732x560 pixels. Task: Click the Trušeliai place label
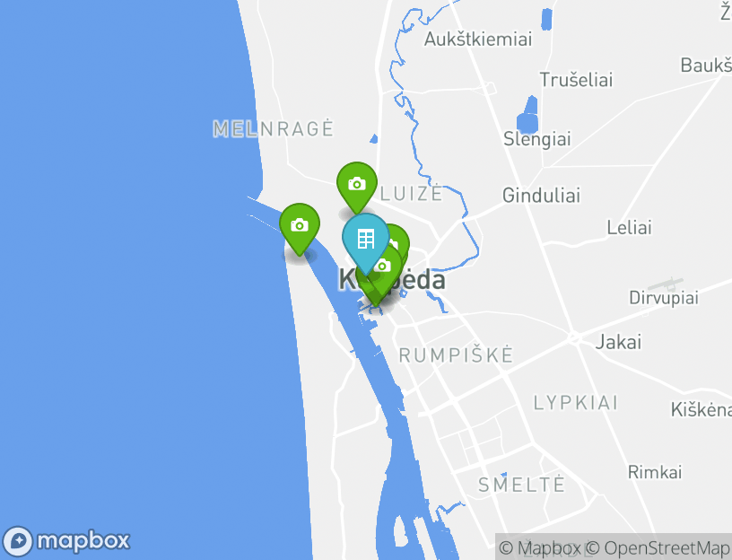[576, 79]
